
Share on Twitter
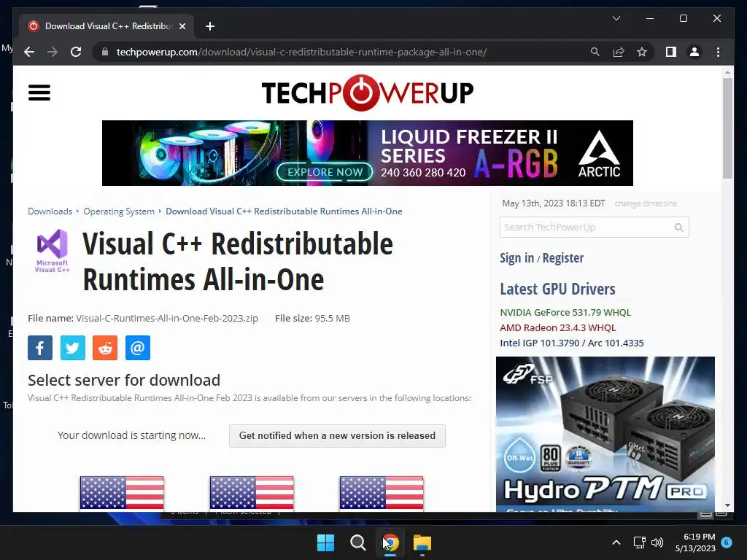(x=72, y=348)
